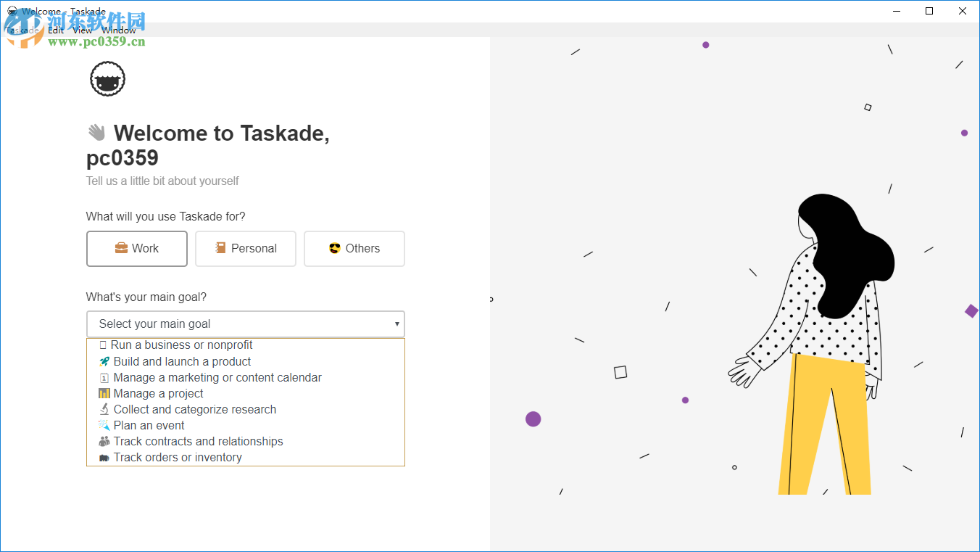980x552 pixels.
Task: Open the Window menu
Action: [119, 30]
